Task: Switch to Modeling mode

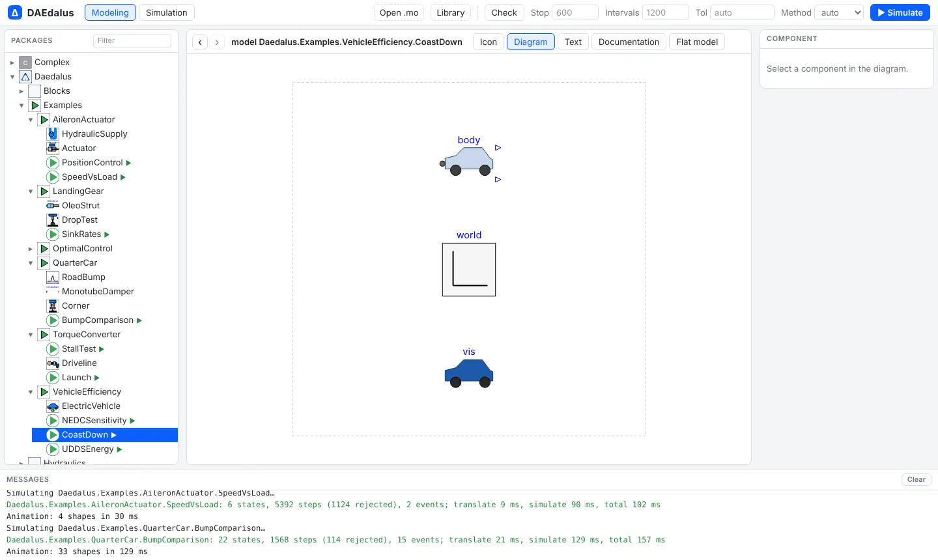Action: coord(110,12)
